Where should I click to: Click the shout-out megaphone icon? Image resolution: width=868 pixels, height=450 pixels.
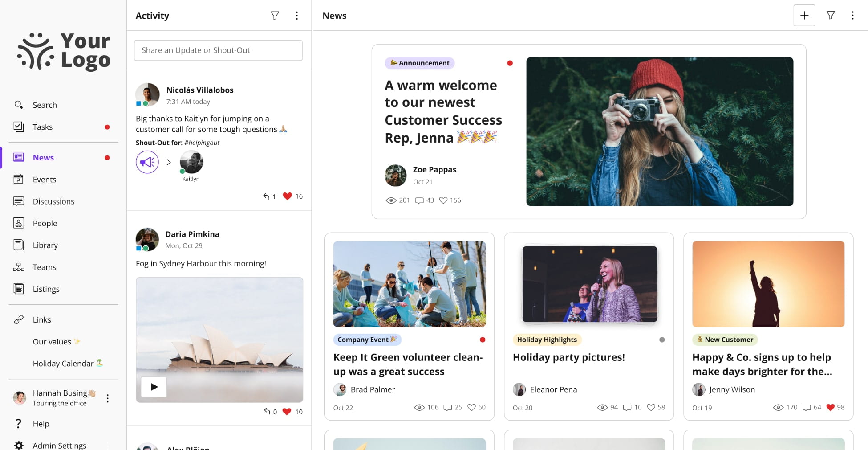click(x=147, y=162)
